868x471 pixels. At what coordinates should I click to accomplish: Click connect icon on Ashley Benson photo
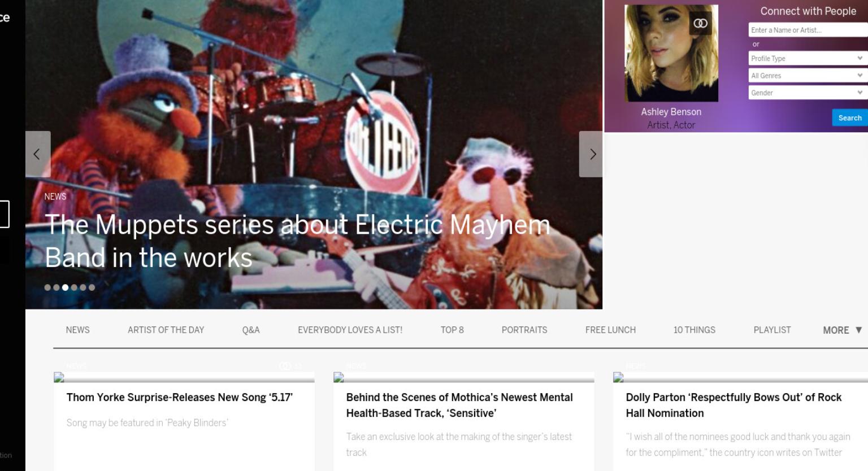[x=701, y=23]
